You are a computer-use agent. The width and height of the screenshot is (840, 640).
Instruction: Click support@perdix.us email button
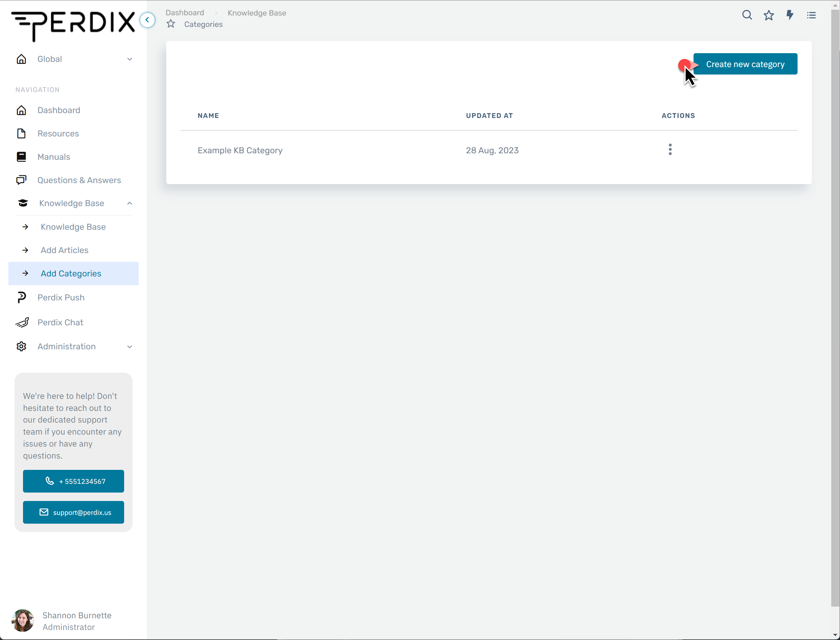coord(73,512)
